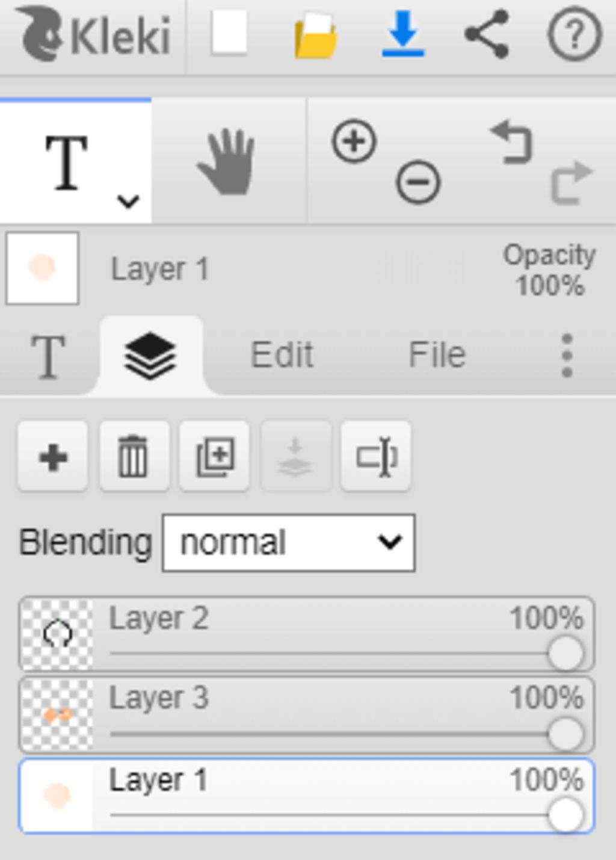Click the share icon
Image resolution: width=616 pixels, height=860 pixels.
point(487,34)
